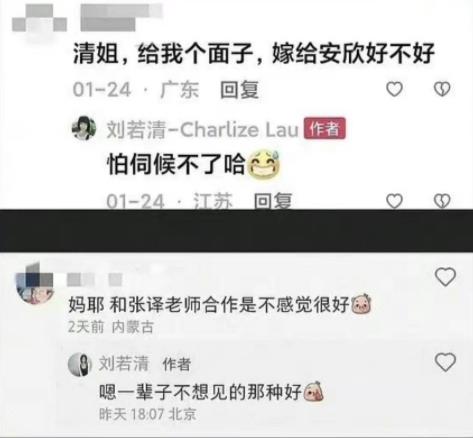Tap the blurred username of top commenter
Viewport: 473px width, 438px height.
[121, 18]
